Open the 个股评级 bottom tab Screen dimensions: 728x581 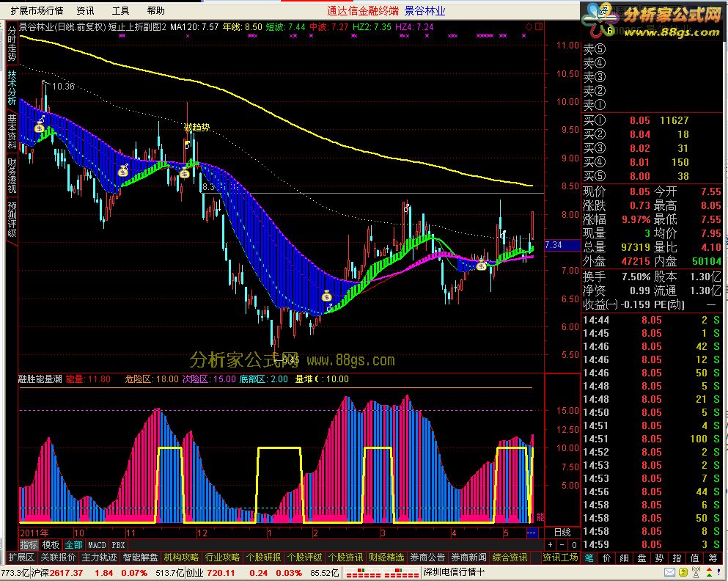(x=304, y=557)
